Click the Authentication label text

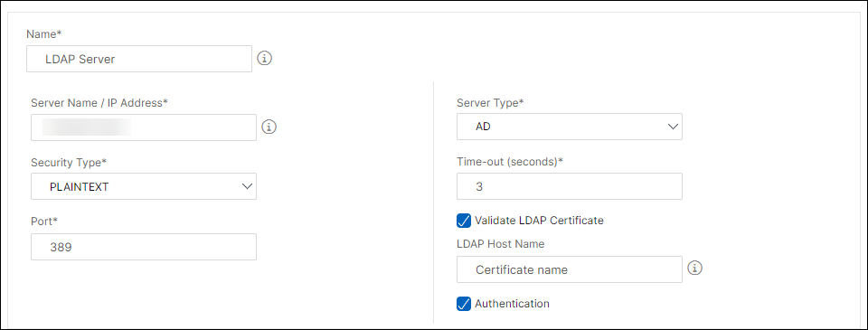point(512,304)
